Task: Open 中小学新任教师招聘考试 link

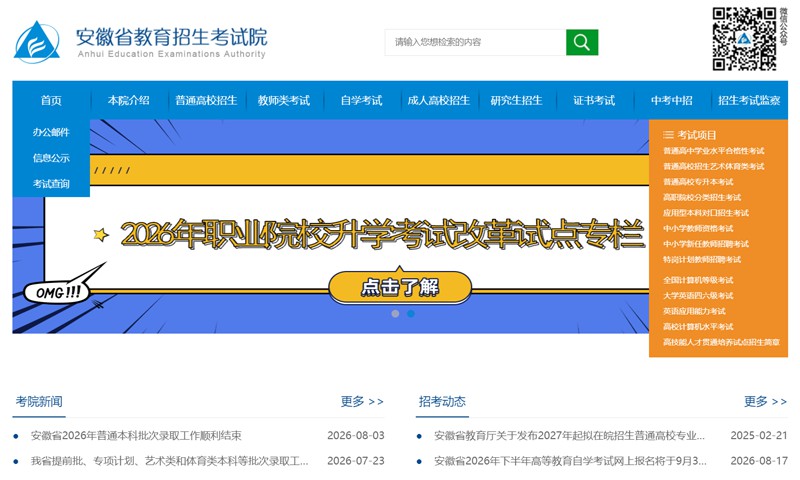Action: [x=706, y=244]
